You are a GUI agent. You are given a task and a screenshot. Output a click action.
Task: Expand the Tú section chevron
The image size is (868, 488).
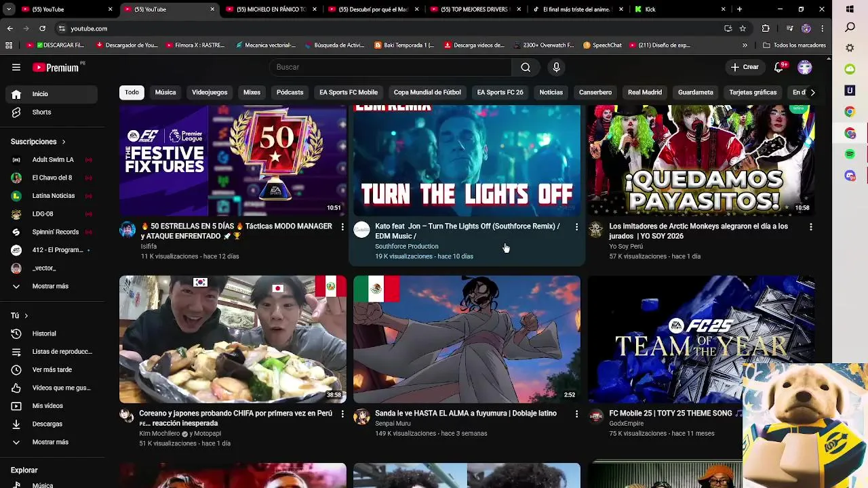26,316
